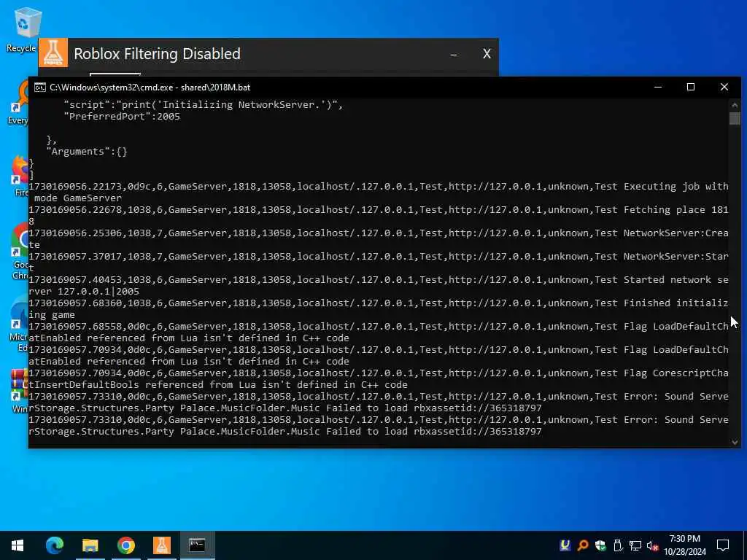Screen dimensions: 747x560
Task: Open the orange magnifier tray icon
Action: point(582,545)
